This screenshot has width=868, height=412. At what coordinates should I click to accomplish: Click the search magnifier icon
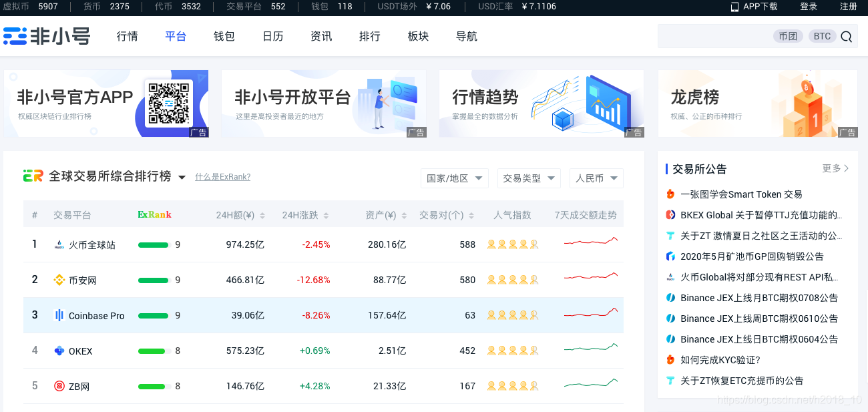(x=846, y=37)
